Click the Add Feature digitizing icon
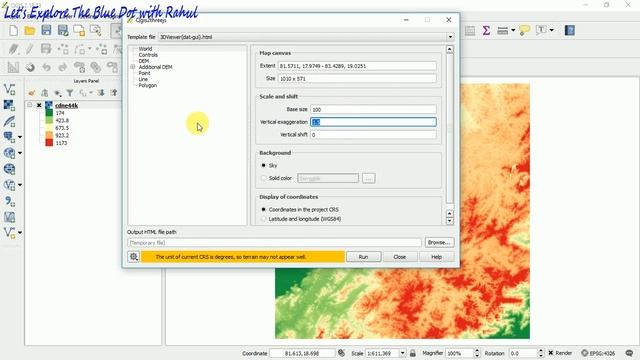The height and width of the screenshot is (360, 640). (x=63, y=49)
